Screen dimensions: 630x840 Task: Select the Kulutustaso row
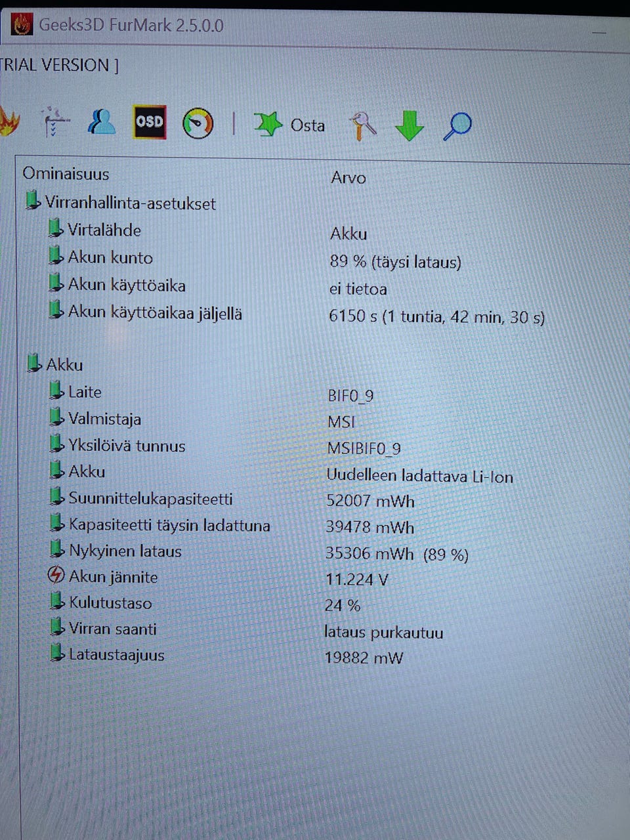(110, 603)
